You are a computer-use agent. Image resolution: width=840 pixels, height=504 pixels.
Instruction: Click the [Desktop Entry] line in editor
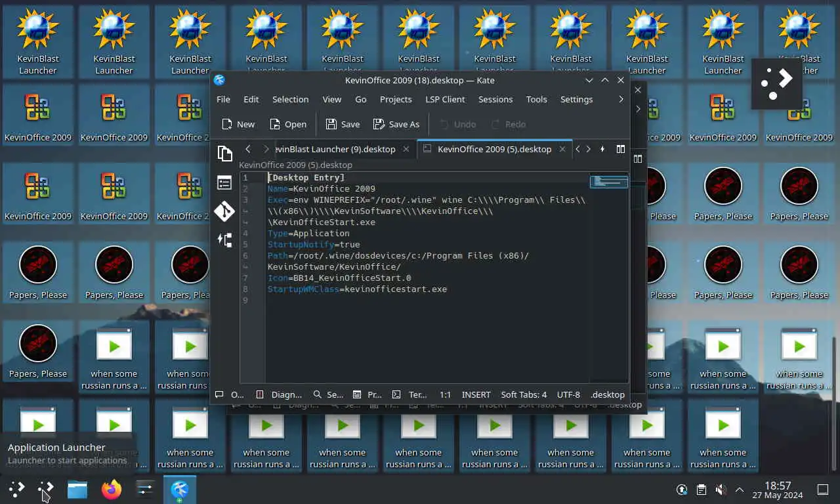[306, 178]
